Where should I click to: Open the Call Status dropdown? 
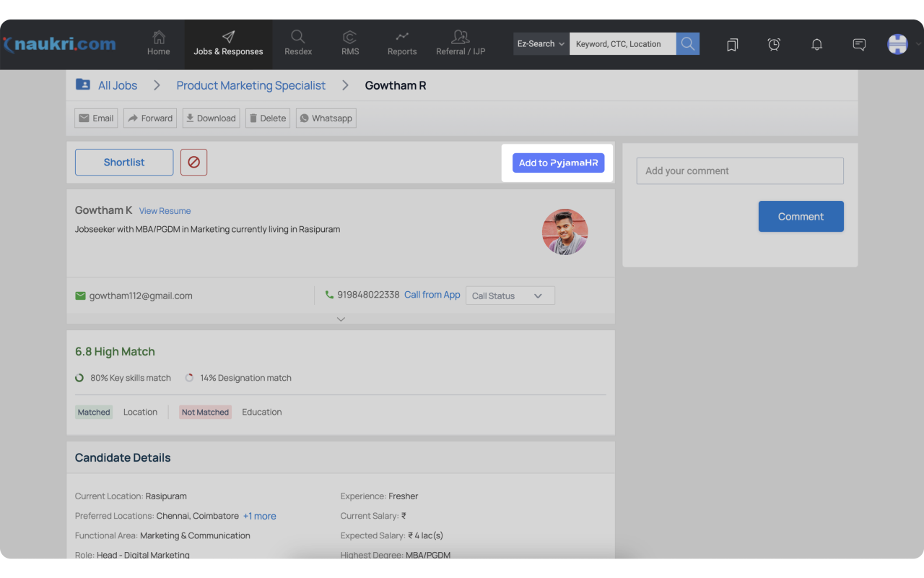click(510, 295)
